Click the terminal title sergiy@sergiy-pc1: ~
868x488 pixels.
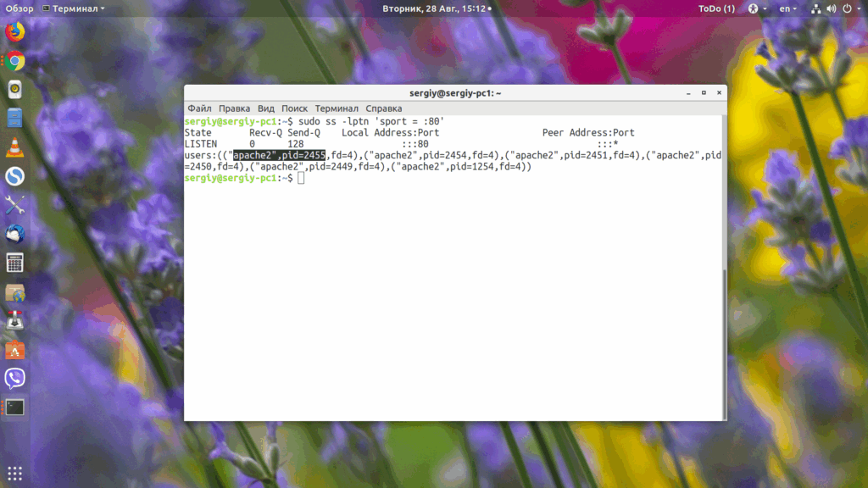click(x=455, y=93)
